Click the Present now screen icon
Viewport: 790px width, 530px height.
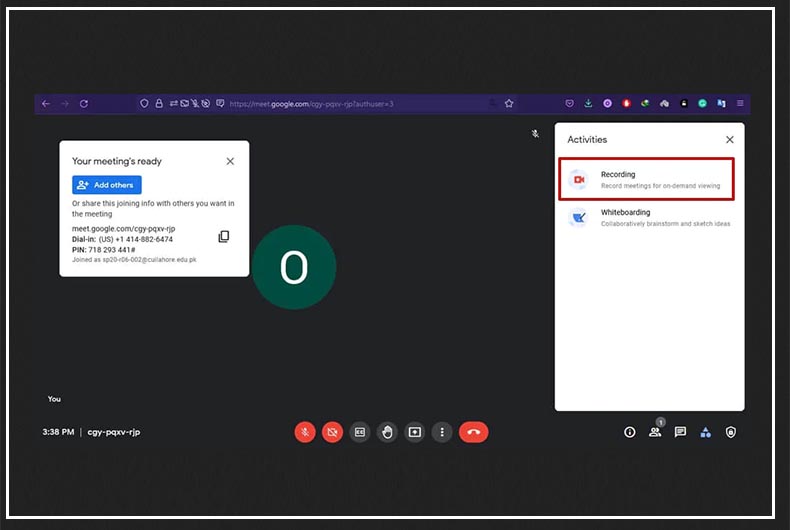tap(415, 432)
